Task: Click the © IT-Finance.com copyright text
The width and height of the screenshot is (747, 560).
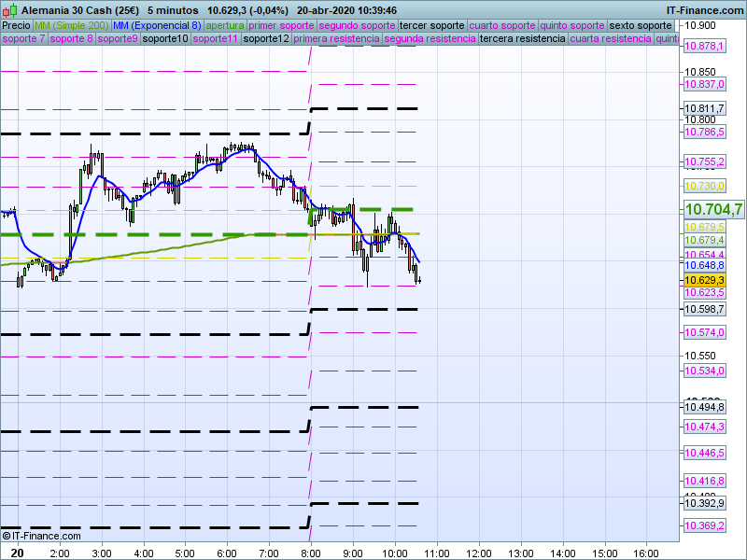Action: pos(42,536)
